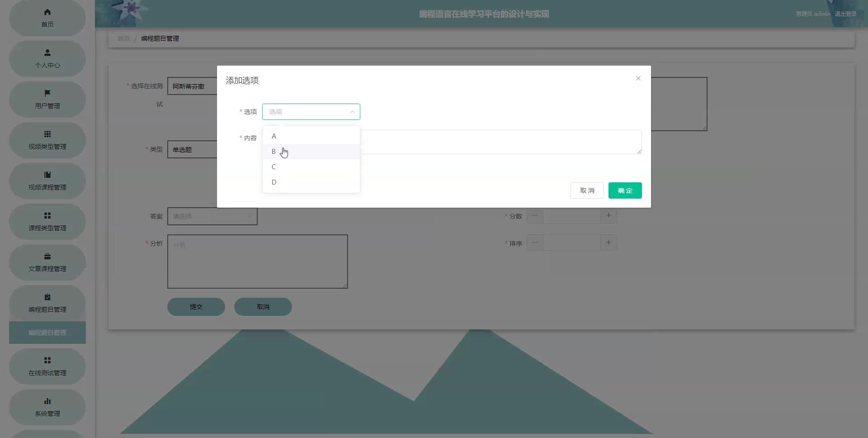Decrease the 分数 value

tap(535, 216)
